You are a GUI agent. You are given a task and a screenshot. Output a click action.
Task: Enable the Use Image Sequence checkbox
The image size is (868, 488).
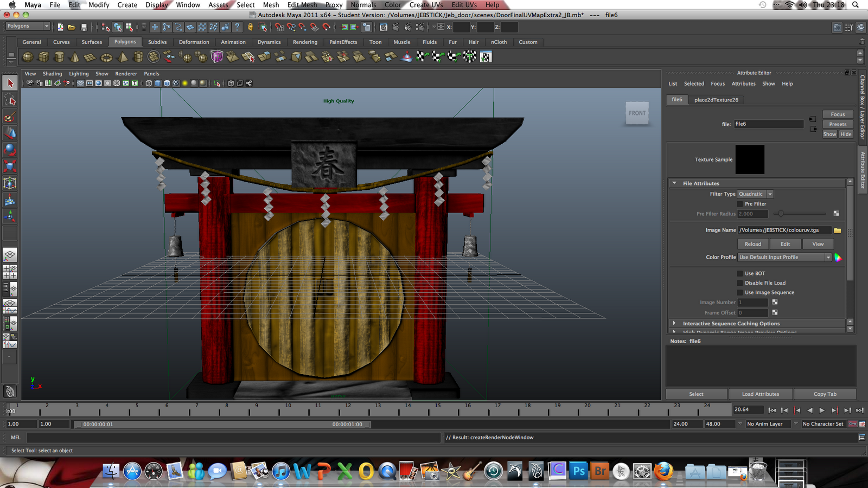(x=739, y=292)
